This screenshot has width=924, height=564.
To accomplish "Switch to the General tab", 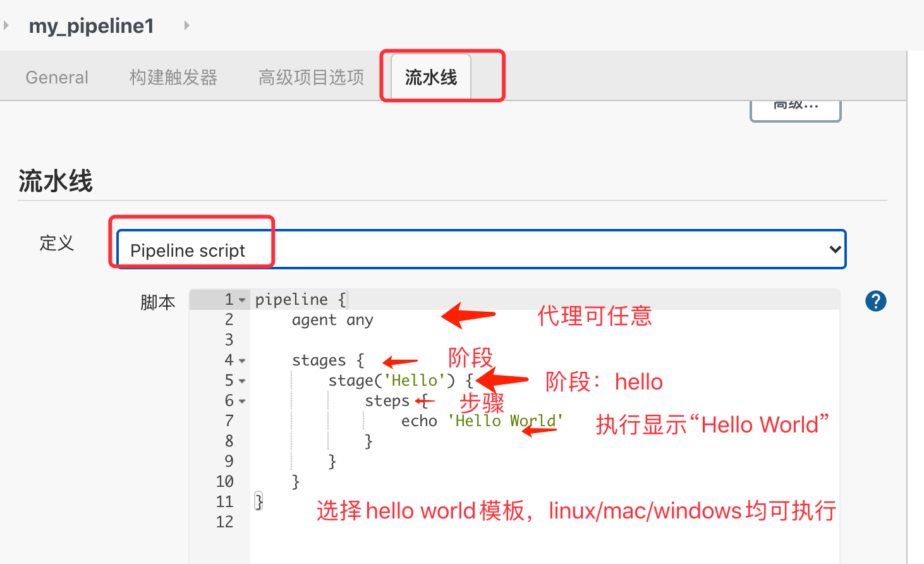I will point(56,77).
